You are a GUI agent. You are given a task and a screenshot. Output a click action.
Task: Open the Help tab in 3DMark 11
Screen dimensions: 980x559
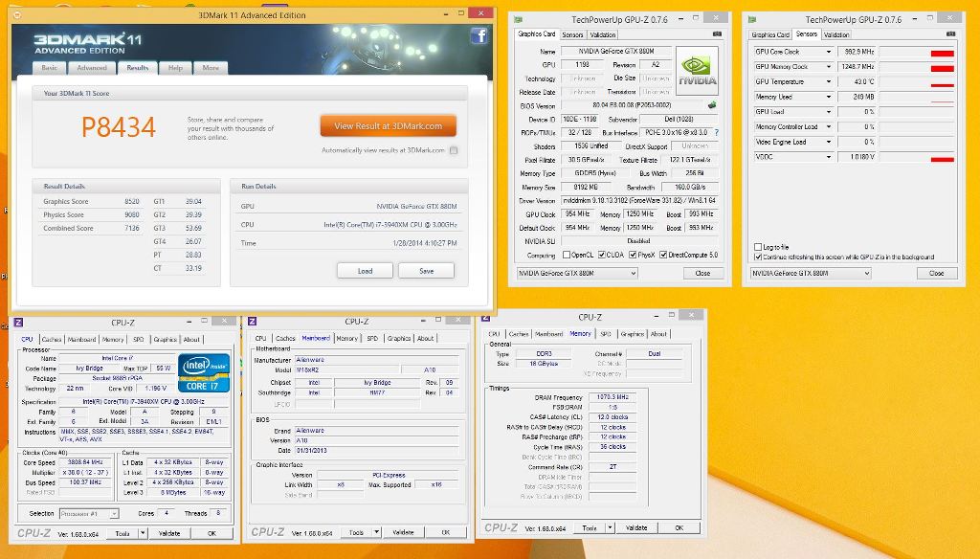pos(176,68)
